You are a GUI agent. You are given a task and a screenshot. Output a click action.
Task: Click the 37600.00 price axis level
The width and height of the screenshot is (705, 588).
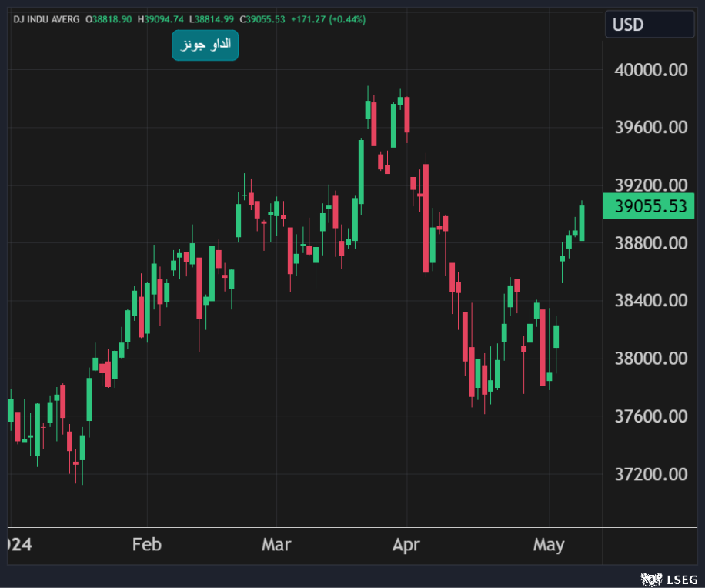pos(651,416)
